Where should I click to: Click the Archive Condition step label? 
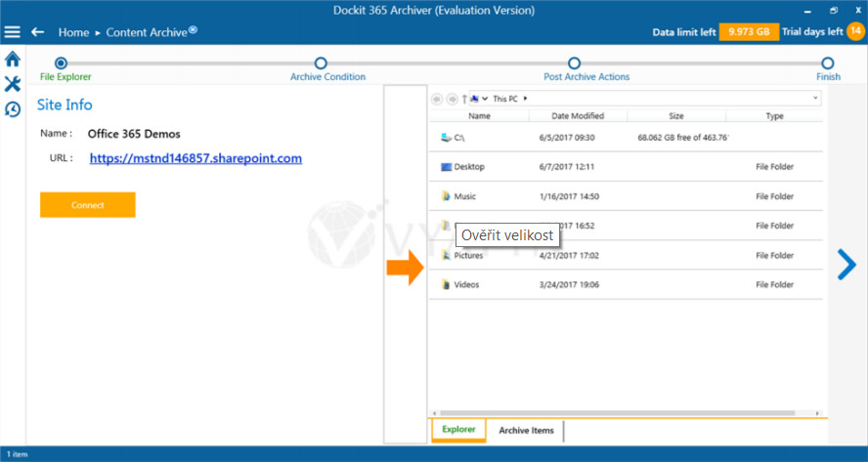tap(327, 77)
